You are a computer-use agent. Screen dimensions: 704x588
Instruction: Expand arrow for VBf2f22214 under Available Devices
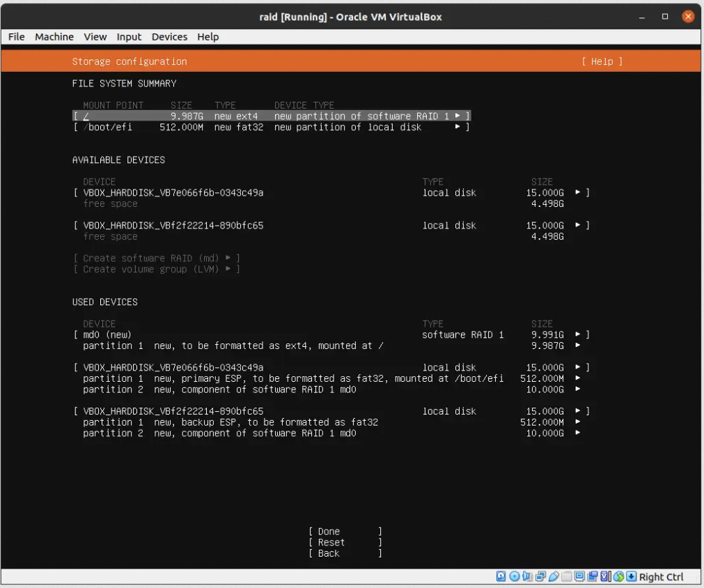click(x=577, y=225)
